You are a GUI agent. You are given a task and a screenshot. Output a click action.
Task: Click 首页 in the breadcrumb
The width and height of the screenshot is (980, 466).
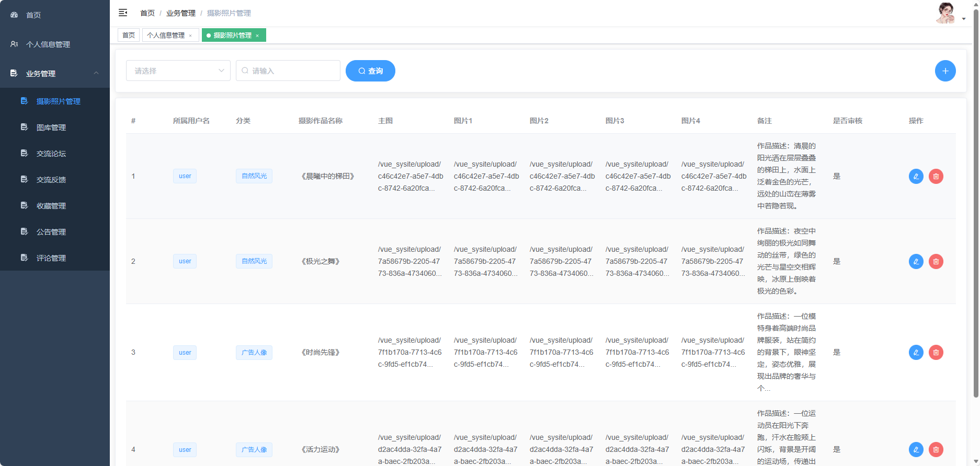(x=147, y=13)
